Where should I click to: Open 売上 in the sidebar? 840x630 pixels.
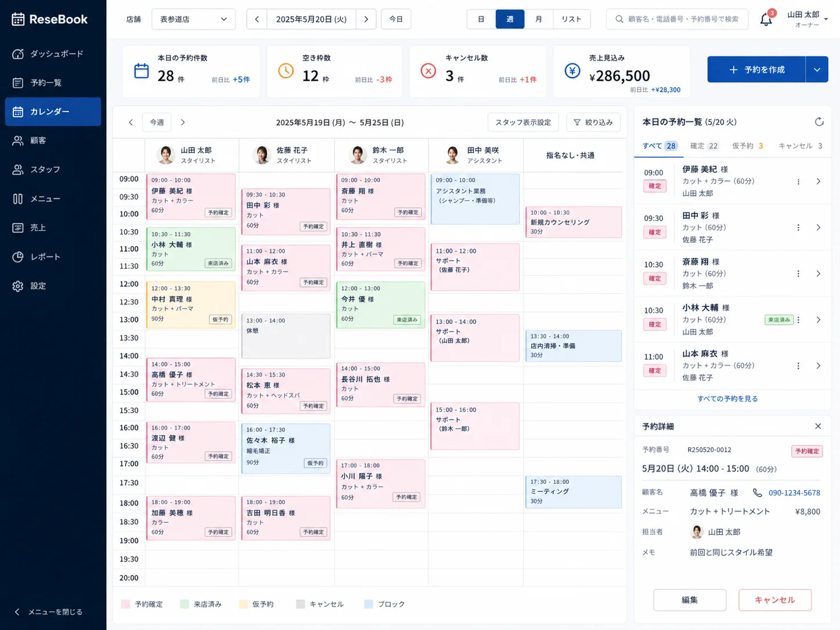(53, 227)
